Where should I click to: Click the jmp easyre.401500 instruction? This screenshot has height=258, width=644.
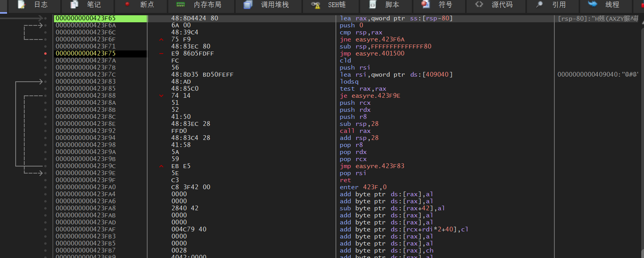(372, 54)
